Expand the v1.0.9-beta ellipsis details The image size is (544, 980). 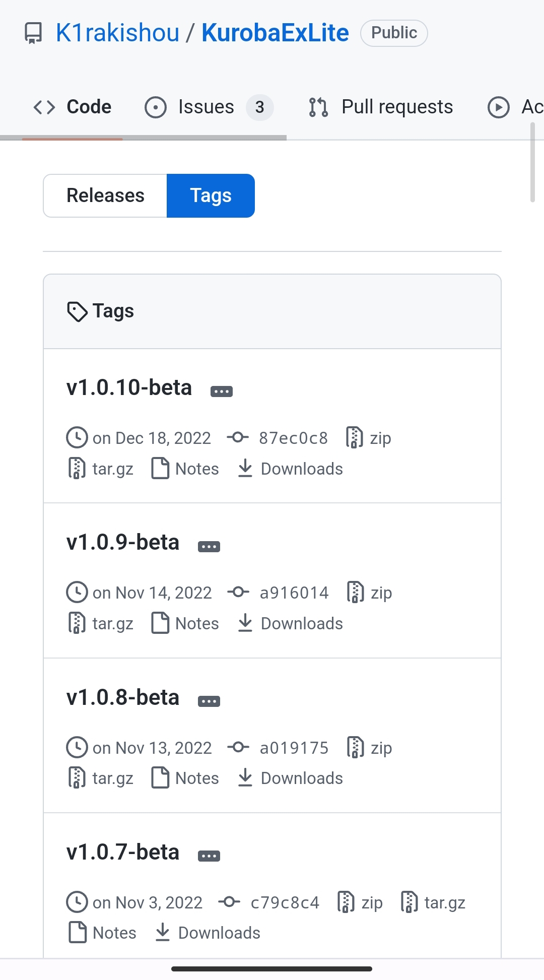pos(209,547)
